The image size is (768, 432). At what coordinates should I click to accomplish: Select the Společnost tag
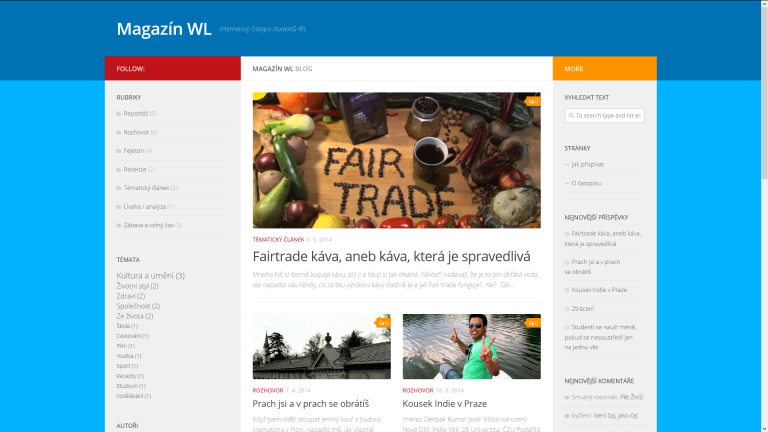[x=138, y=306]
